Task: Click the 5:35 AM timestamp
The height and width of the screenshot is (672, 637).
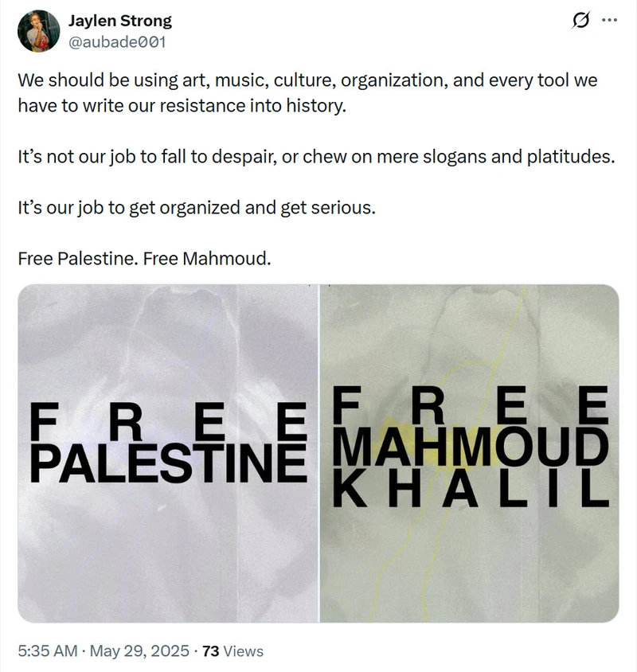Action: tap(48, 651)
